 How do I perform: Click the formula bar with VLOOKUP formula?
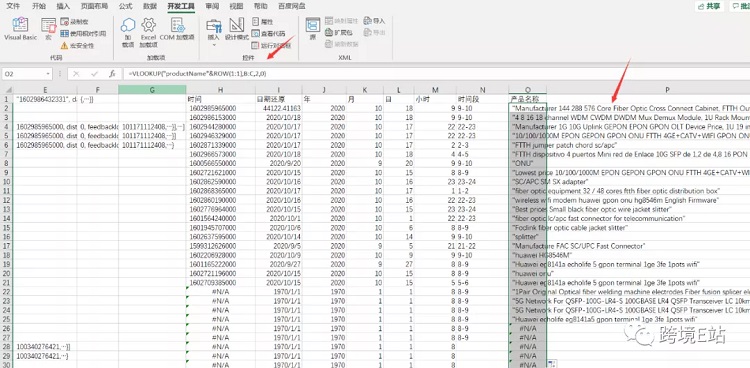click(x=435, y=74)
